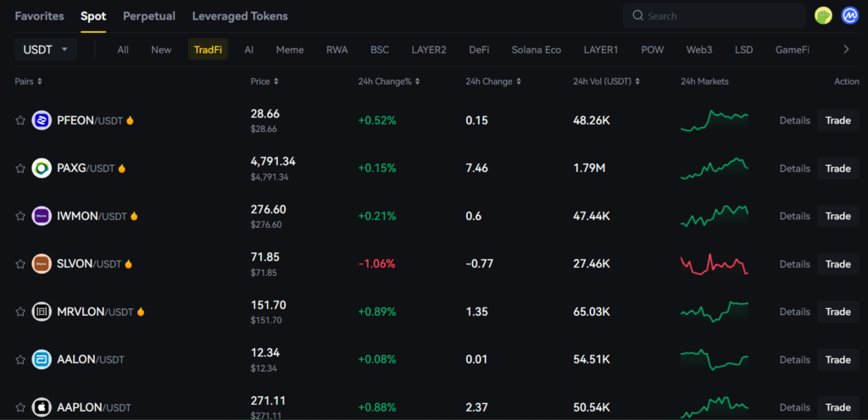Viewport: 868px width, 420px height.
Task: Favorite the PFEON/USDT pair star
Action: click(20, 120)
